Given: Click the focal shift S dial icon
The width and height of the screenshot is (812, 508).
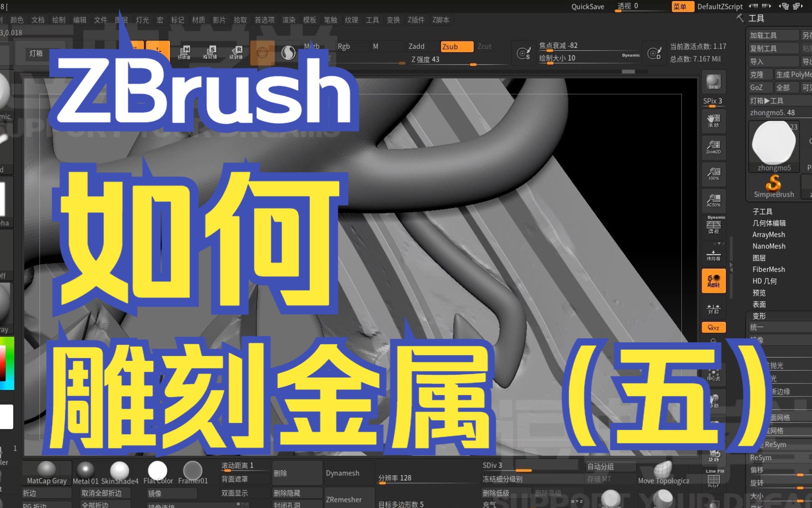Looking at the screenshot, I should (x=523, y=53).
